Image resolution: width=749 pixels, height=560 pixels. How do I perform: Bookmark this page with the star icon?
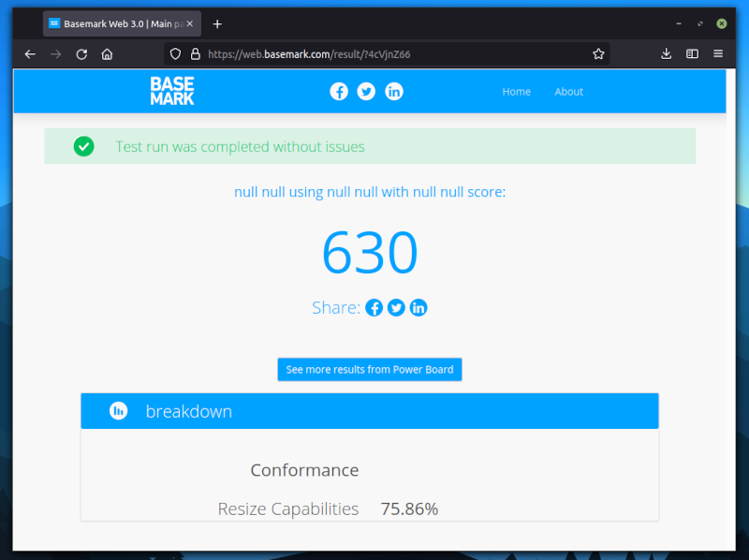pos(598,54)
